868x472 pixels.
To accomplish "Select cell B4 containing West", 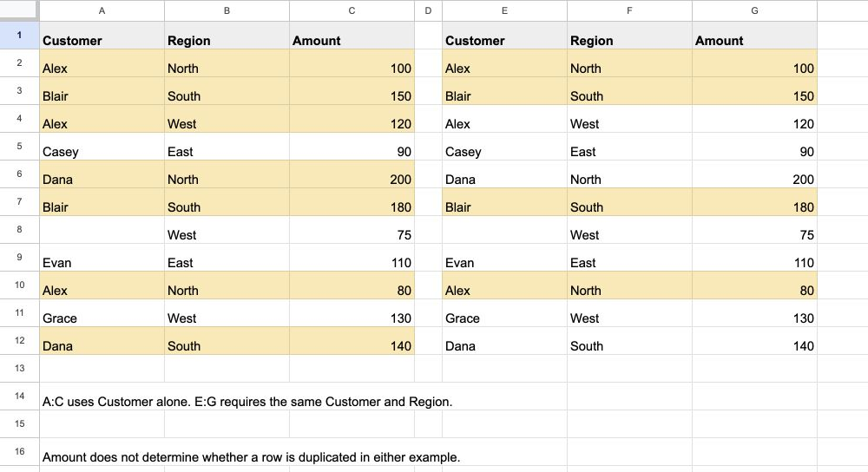I will click(x=227, y=118).
